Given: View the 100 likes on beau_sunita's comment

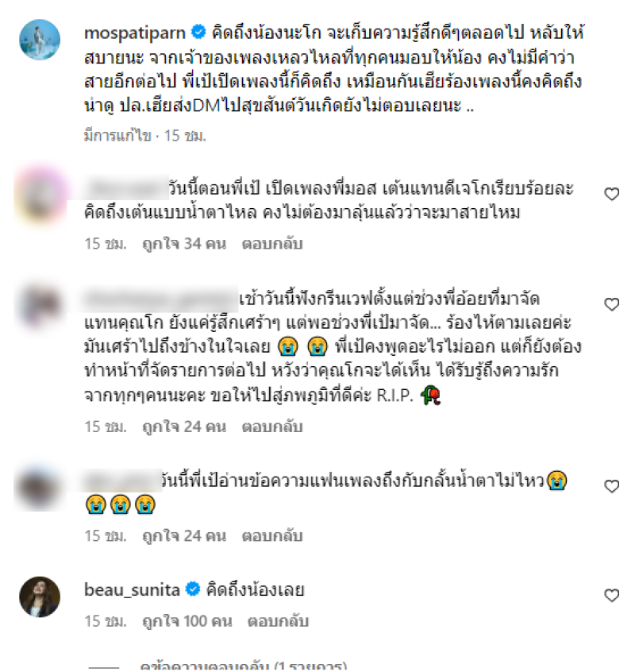Looking at the screenshot, I should click(x=187, y=621).
